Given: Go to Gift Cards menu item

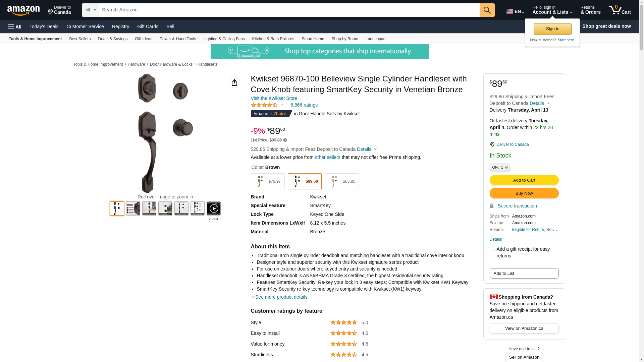Looking at the screenshot, I should 148,26.
